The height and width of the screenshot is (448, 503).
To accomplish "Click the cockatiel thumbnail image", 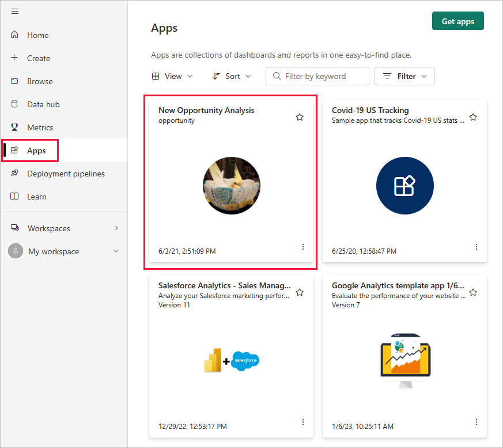I will (231, 186).
